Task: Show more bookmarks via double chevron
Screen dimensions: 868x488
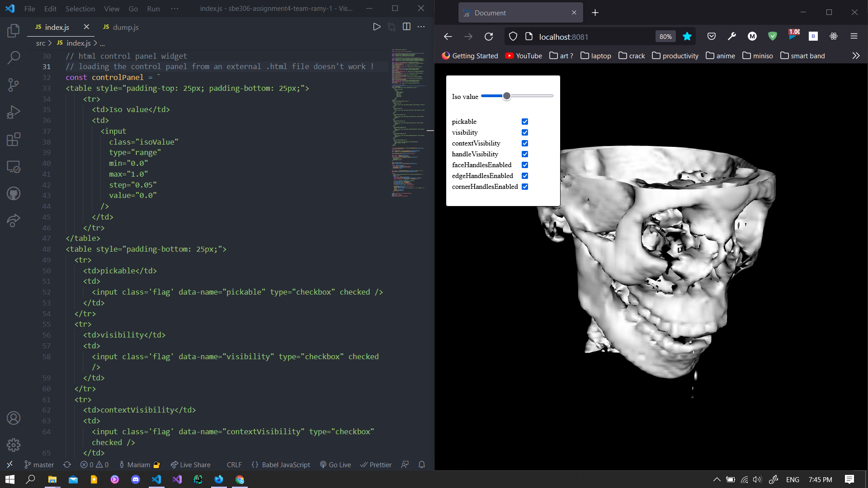Action: (855, 56)
